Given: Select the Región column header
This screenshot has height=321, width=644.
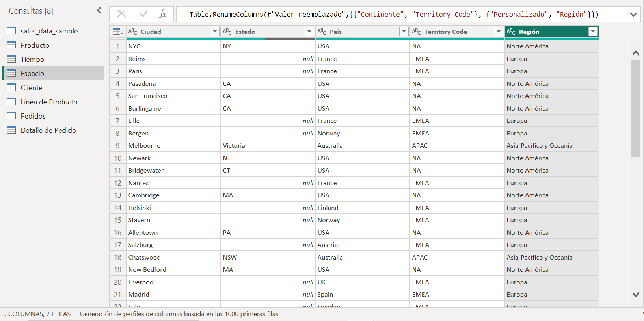Looking at the screenshot, I should (x=552, y=32).
